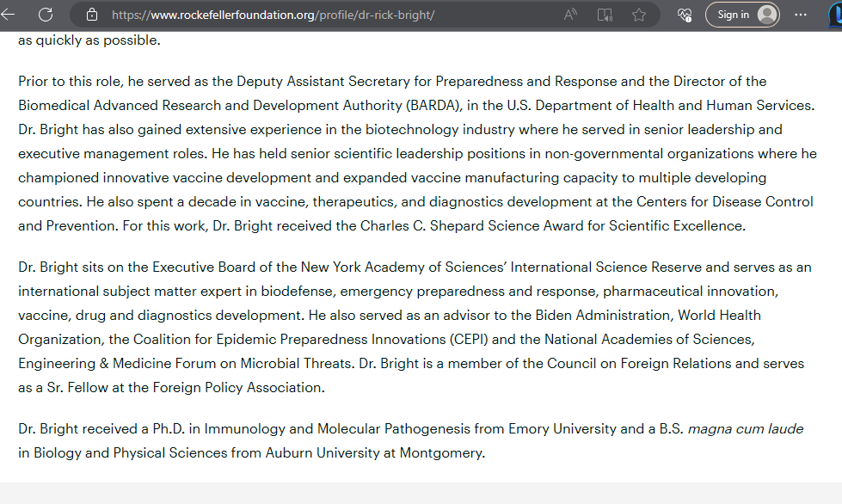Click the word '(BARDA)' in the paragraph

[x=433, y=105]
